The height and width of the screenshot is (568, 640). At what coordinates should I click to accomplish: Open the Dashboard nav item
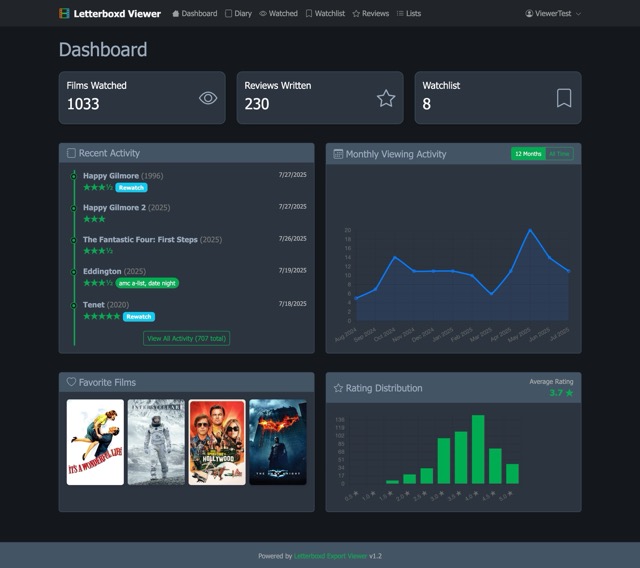[195, 13]
